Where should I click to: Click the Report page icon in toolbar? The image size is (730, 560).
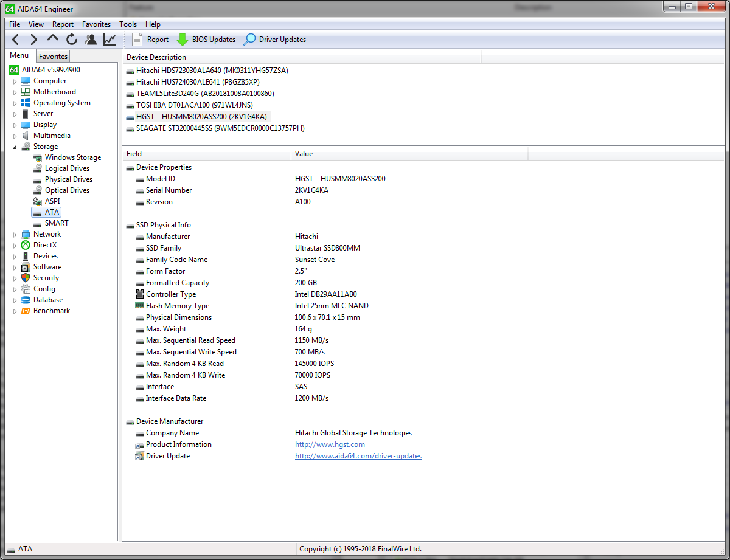coord(137,40)
